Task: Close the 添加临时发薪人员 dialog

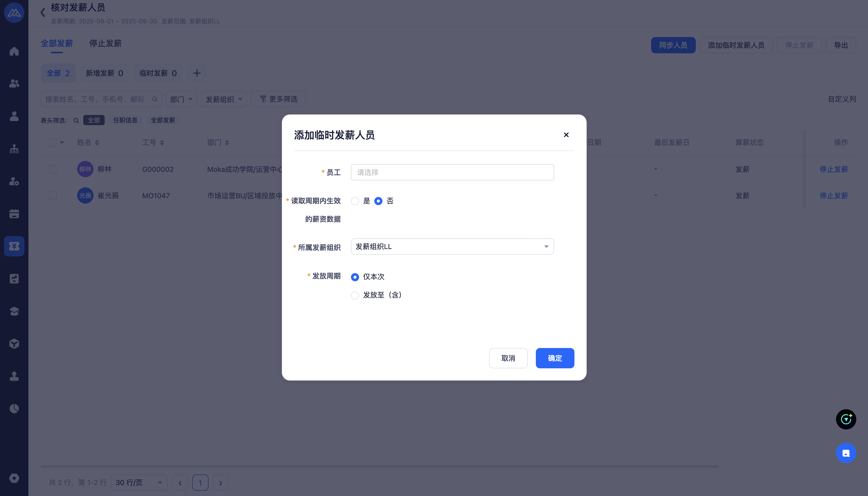Action: 566,135
